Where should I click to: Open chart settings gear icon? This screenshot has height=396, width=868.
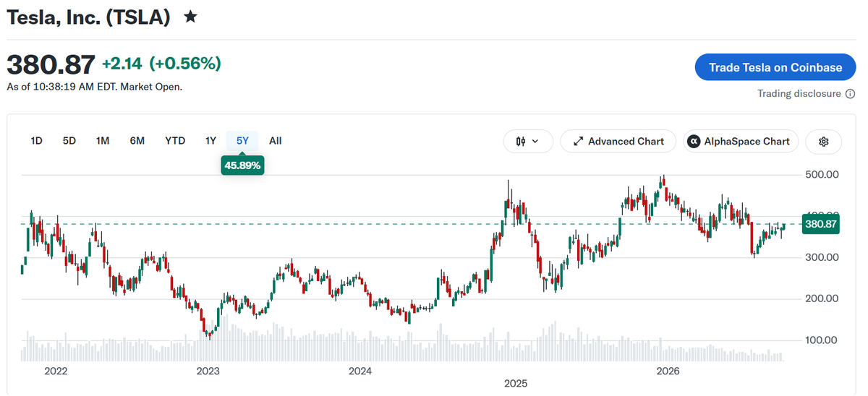823,142
